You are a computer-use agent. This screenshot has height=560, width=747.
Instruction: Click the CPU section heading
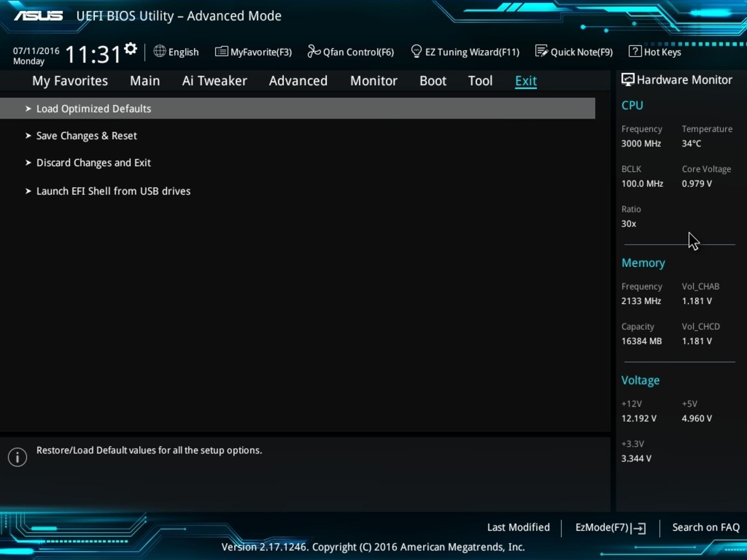pos(632,105)
